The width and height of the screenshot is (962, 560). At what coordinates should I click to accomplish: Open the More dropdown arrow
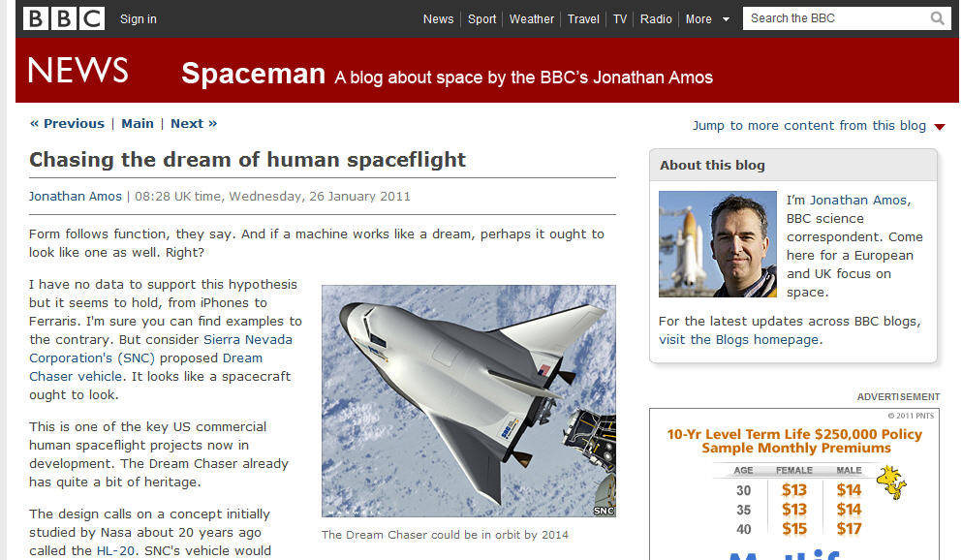point(726,19)
